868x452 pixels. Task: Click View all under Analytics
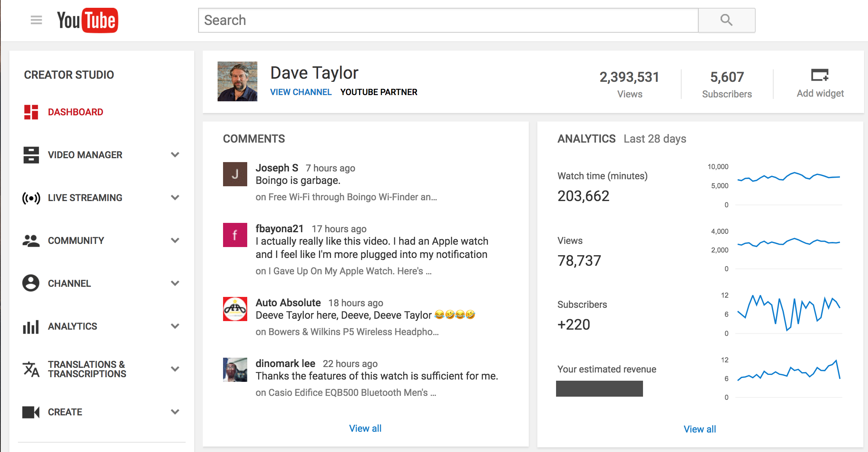[700, 429]
